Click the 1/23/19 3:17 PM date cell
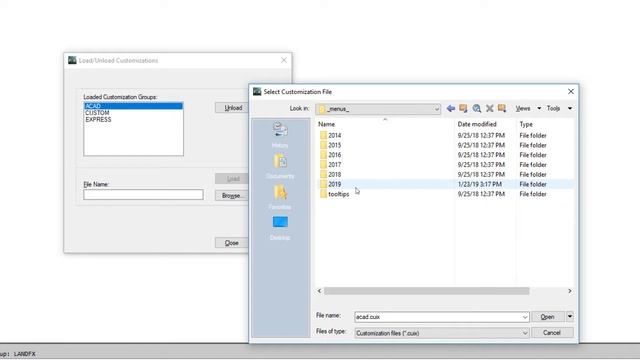 (480, 184)
